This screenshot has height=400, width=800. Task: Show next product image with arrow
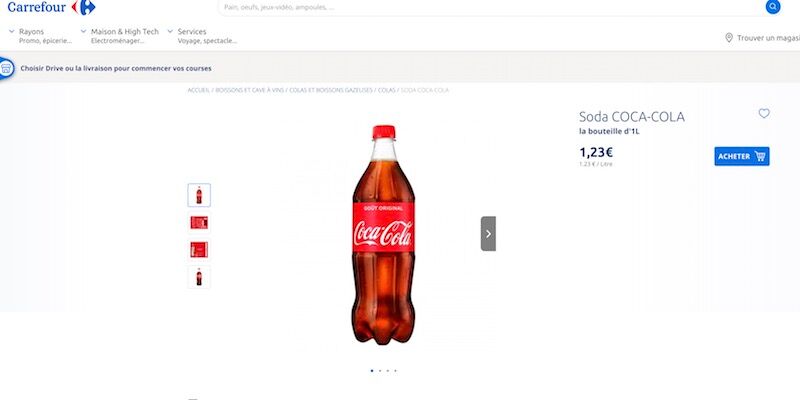coord(488,234)
